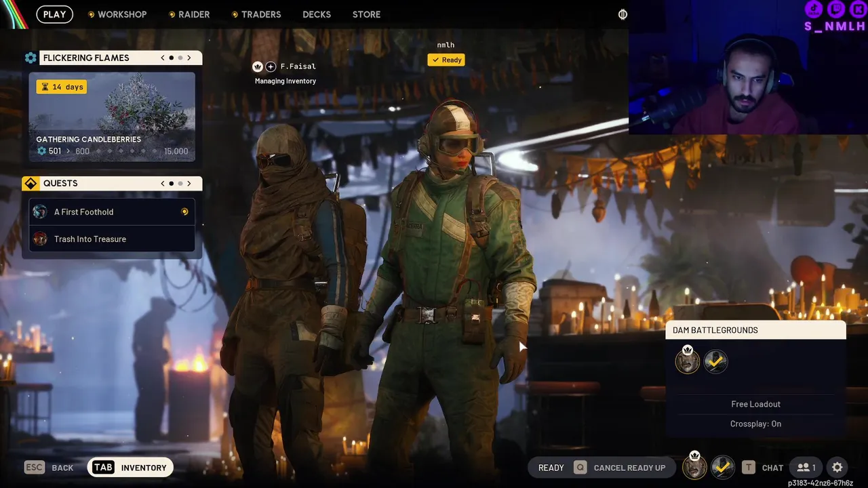Image resolution: width=868 pixels, height=488 pixels.
Task: Select second page dot in Flickering Flames
Action: point(180,58)
